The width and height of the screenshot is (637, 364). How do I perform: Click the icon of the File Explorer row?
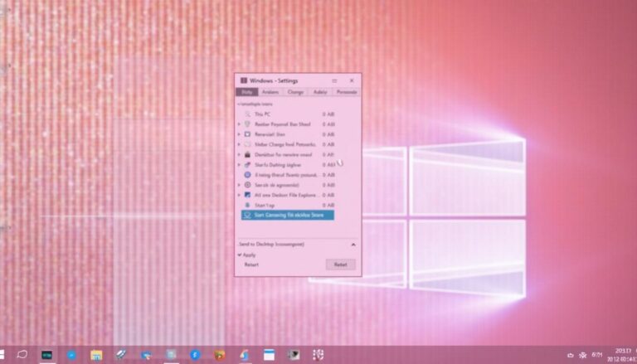[x=247, y=195]
